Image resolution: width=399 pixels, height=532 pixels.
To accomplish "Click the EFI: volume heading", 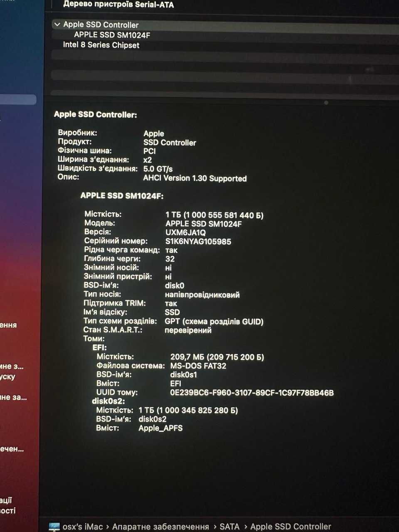I will tap(100, 347).
